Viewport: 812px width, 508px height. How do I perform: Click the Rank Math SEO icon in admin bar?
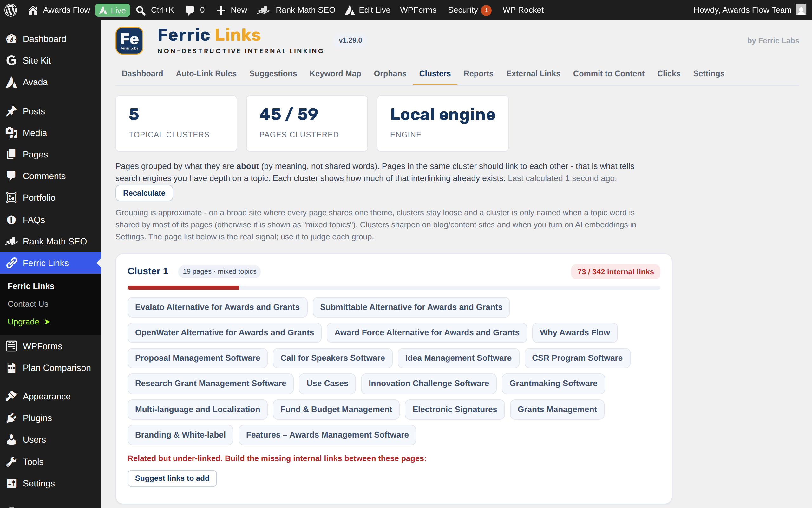263,10
